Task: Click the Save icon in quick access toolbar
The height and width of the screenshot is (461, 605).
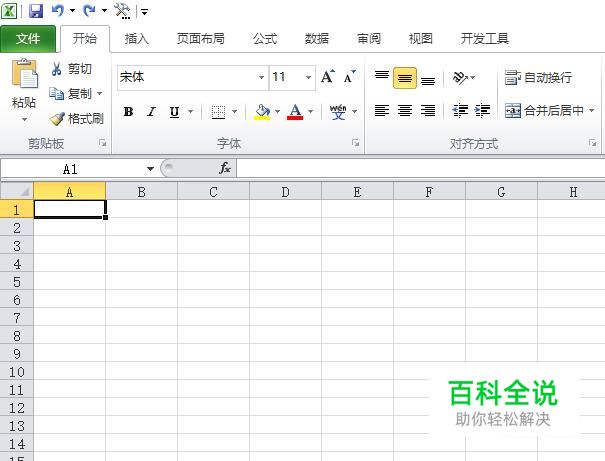Action: 36,11
